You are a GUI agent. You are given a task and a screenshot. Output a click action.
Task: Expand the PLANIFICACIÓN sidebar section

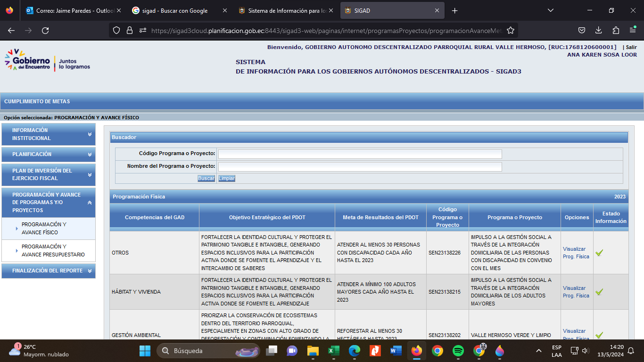48,154
